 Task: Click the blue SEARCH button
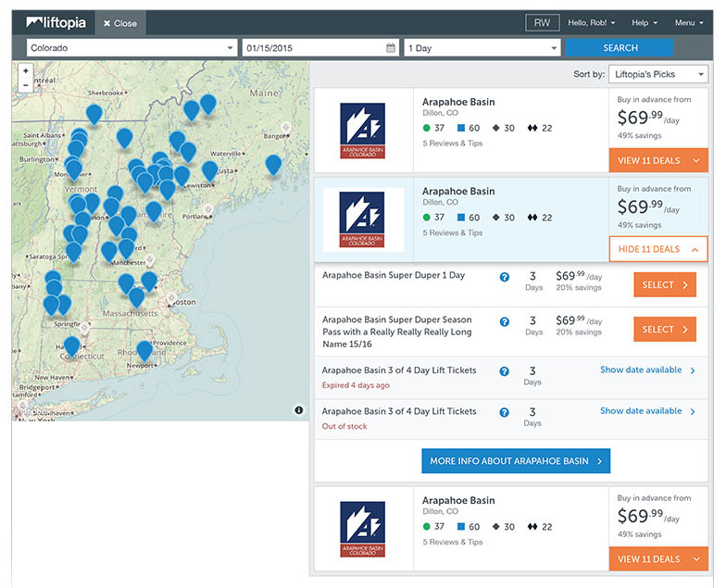tap(620, 48)
